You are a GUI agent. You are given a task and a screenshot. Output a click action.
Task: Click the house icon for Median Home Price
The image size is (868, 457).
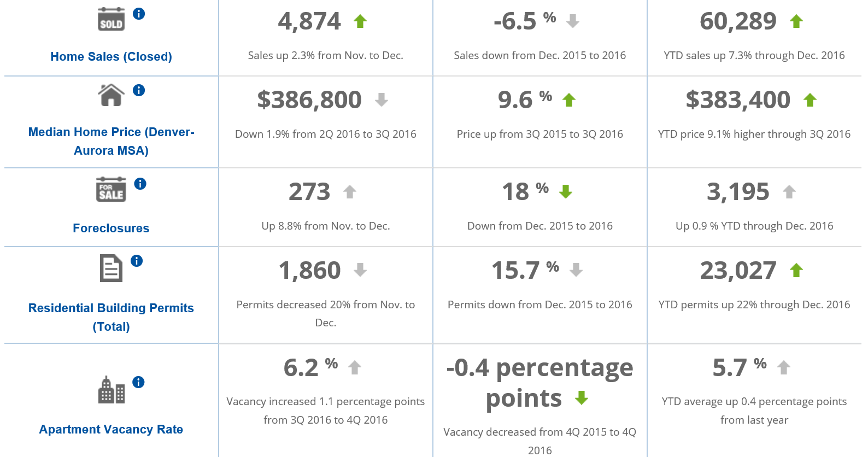[x=111, y=95]
